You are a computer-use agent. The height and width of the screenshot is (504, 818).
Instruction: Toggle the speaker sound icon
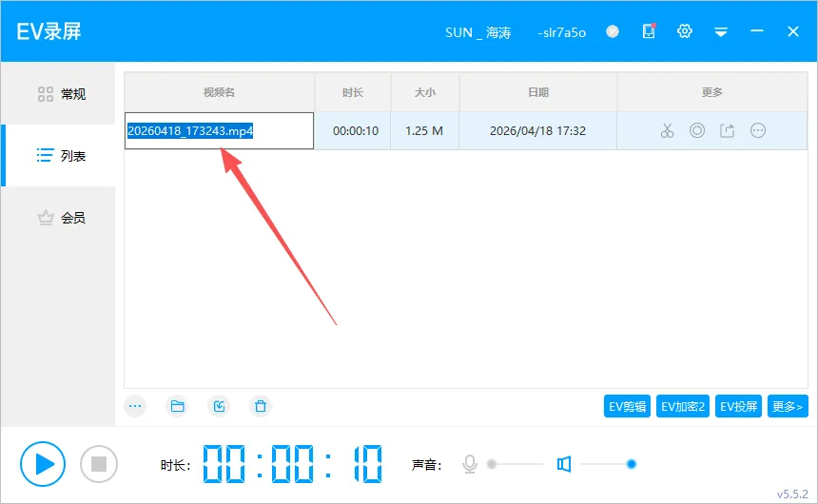pos(564,464)
